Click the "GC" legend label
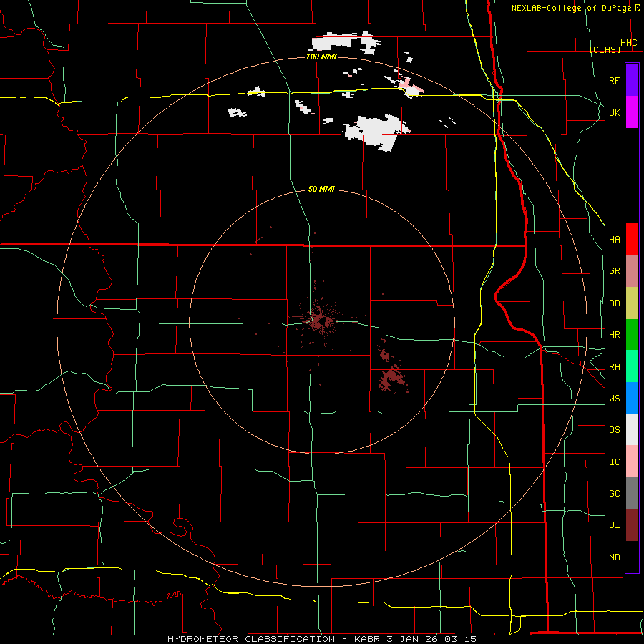Viewport: 644px width, 644px height. tap(614, 494)
